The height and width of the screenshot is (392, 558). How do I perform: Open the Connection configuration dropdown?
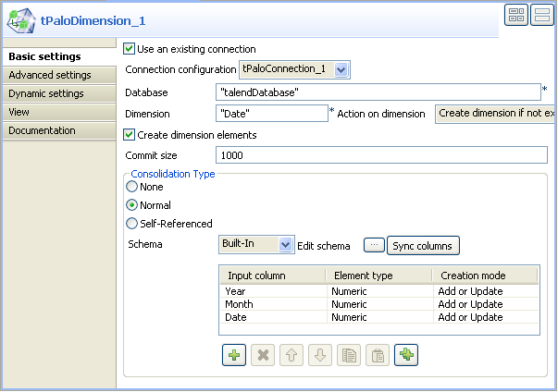[340, 69]
